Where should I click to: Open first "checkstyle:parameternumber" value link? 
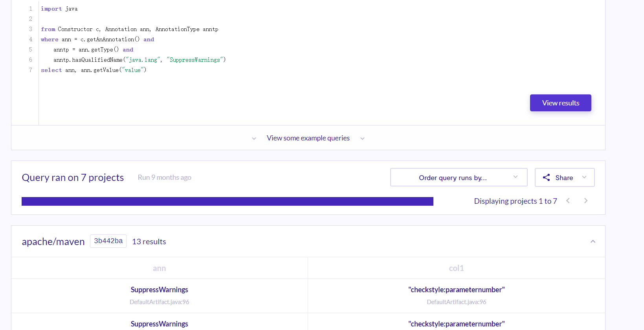(457, 289)
